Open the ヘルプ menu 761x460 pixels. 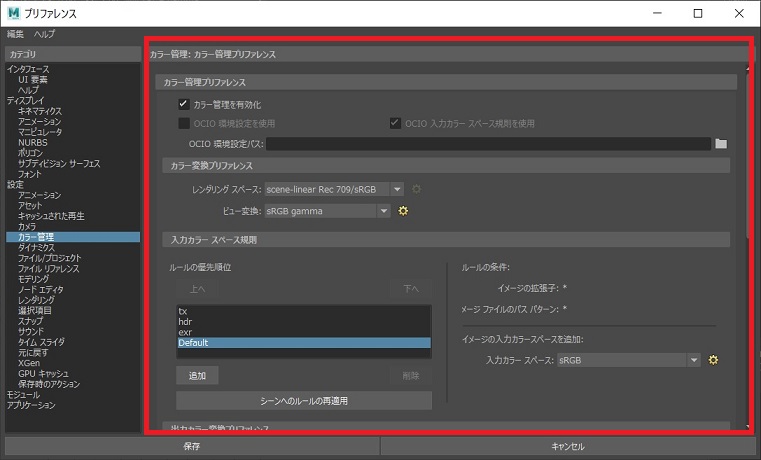44,34
